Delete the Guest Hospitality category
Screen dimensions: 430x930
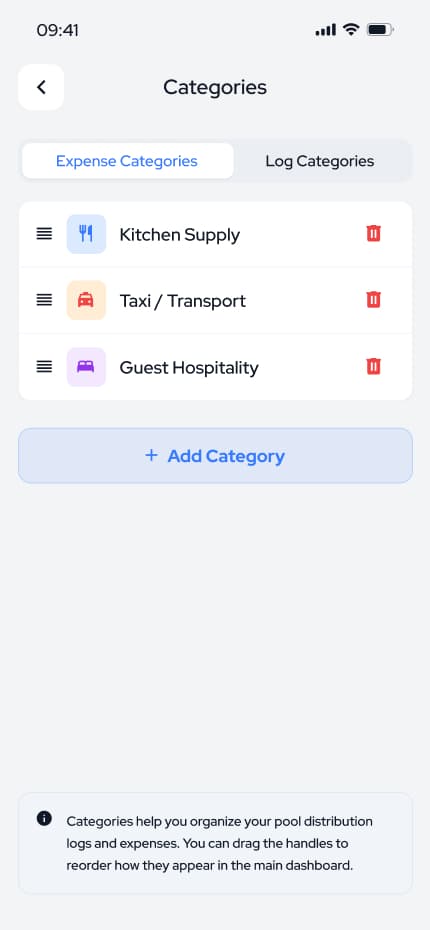point(373,367)
